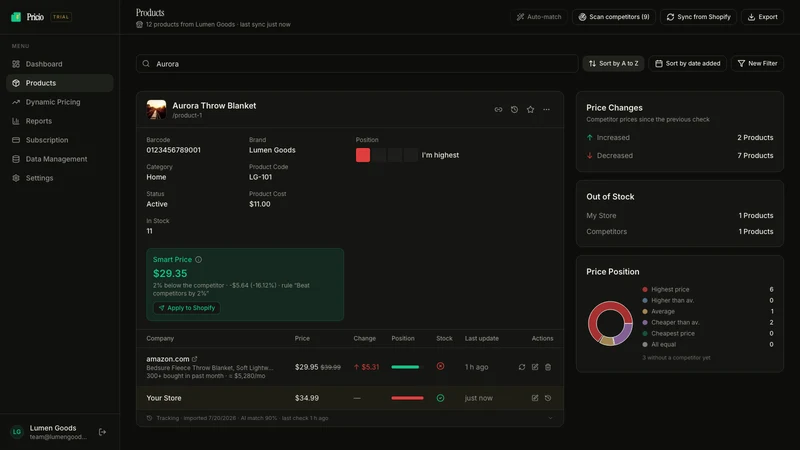
Task: Open the amazon.com external link
Action: (x=194, y=359)
